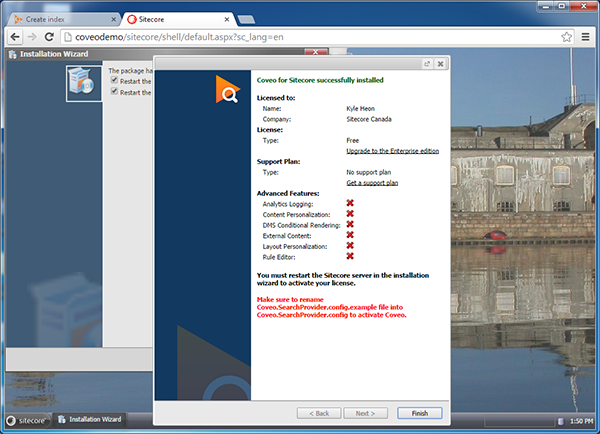Click the Layout Personalization red X icon
Image resolution: width=600 pixels, height=434 pixels.
pos(350,246)
